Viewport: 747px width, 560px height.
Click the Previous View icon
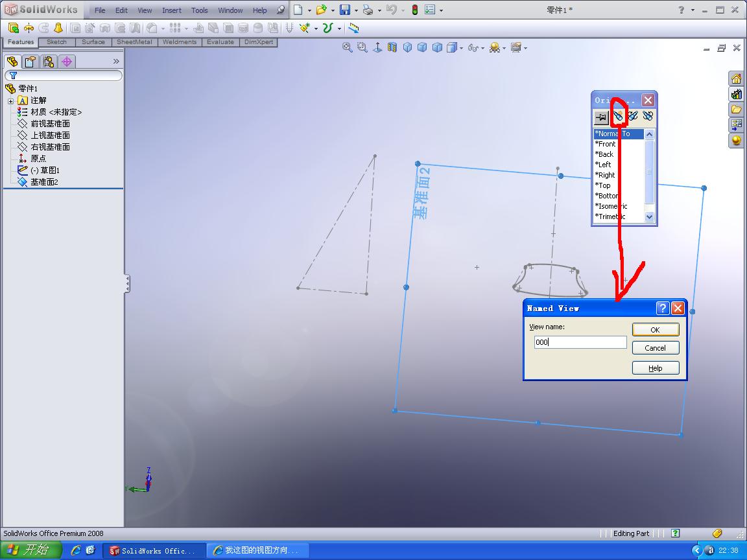(377, 47)
